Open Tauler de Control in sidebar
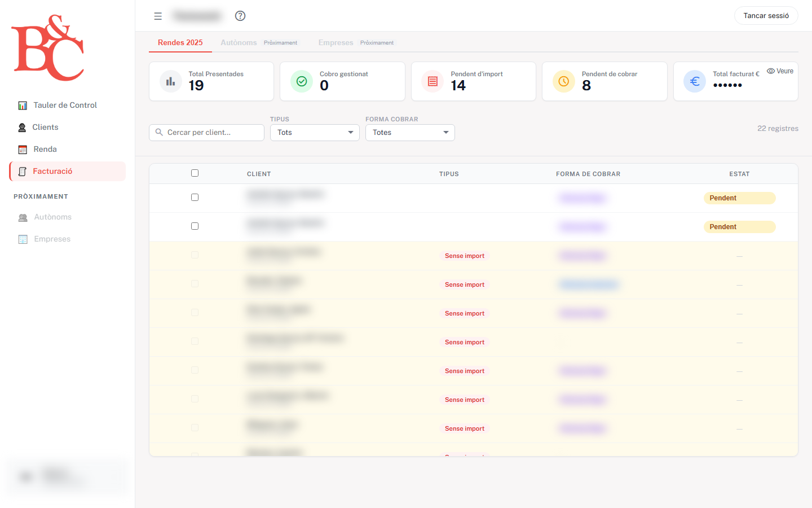 click(65, 106)
